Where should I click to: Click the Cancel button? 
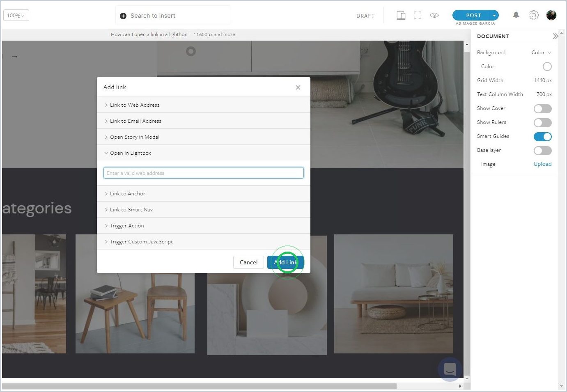(x=248, y=262)
